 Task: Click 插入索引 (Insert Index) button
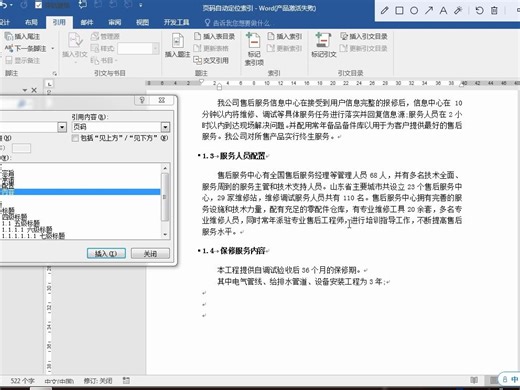point(285,36)
